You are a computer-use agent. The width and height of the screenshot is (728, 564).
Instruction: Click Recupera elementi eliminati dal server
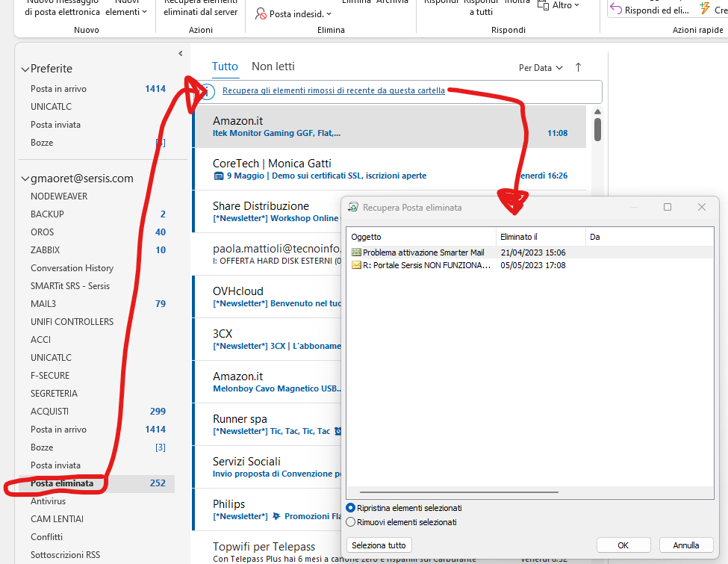pyautogui.click(x=201, y=8)
